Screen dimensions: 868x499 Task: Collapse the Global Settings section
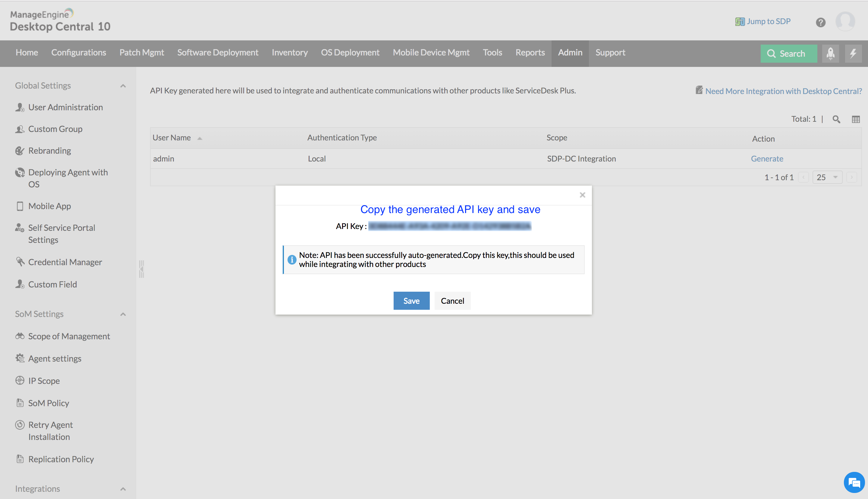click(123, 86)
